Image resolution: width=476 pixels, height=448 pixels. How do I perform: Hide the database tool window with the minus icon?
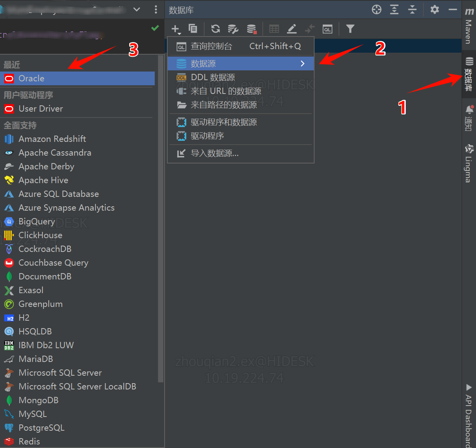point(453,9)
